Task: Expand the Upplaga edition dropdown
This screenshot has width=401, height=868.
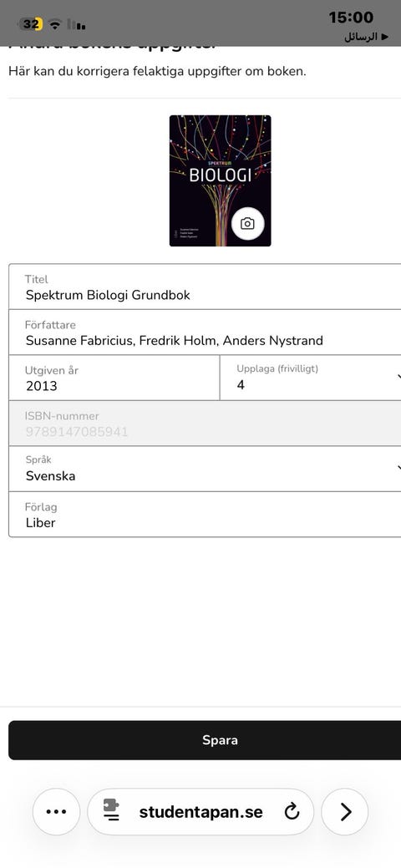Action: point(311,378)
